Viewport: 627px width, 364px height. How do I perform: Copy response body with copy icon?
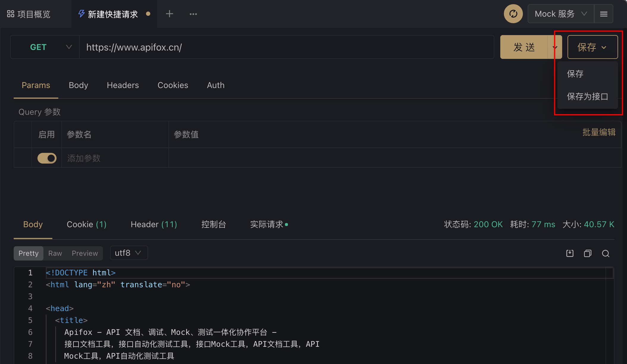tap(587, 253)
